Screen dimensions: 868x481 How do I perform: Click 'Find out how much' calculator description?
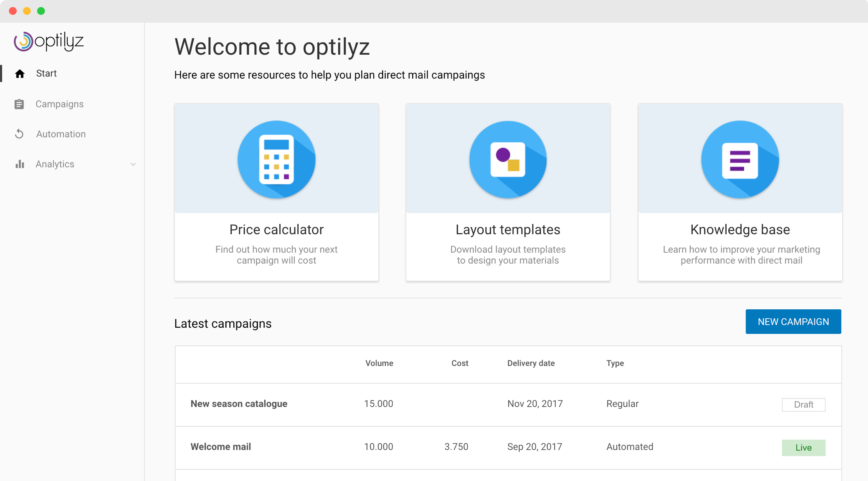coord(276,255)
